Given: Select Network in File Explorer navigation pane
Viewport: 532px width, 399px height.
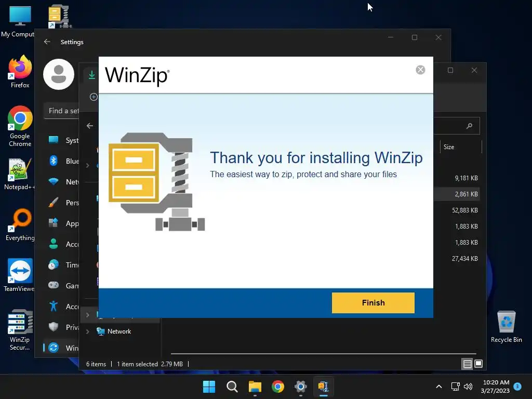Looking at the screenshot, I should pyautogui.click(x=119, y=331).
